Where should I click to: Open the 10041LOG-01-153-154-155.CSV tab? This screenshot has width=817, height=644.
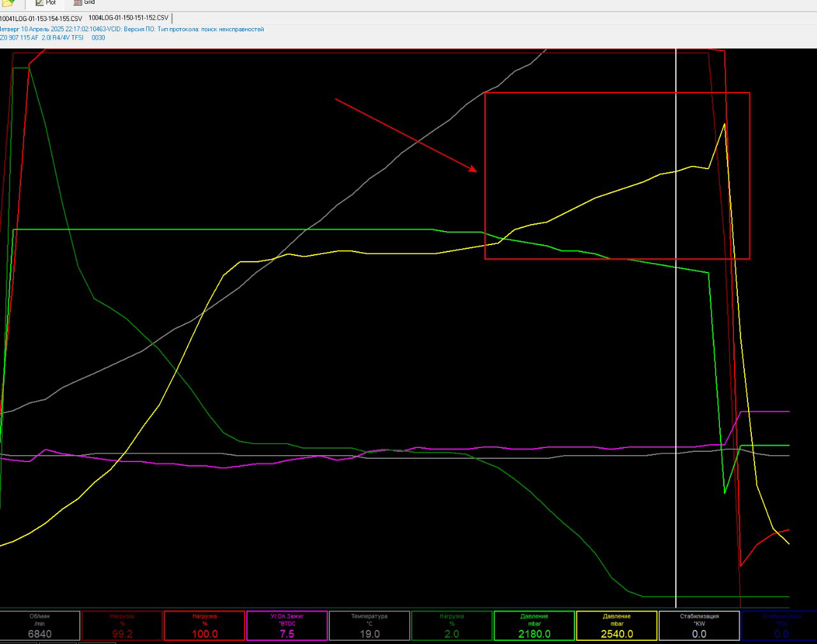pos(41,19)
